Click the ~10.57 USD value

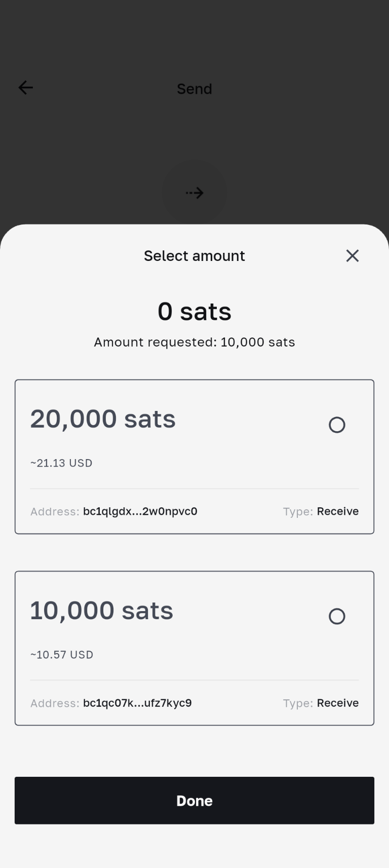point(62,655)
